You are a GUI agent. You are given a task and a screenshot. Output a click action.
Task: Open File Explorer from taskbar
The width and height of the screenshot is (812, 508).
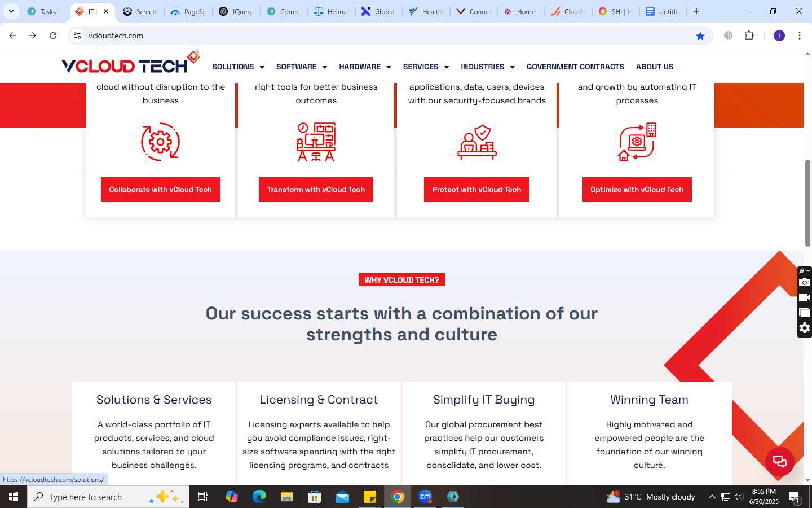pyautogui.click(x=287, y=497)
